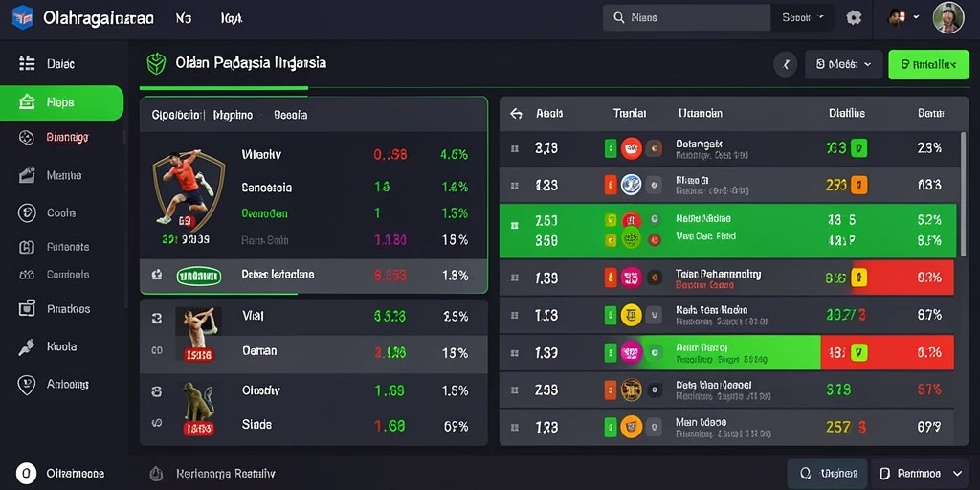Click the Kioola pin icon in sidebar
980x490 pixels.
coord(26,346)
